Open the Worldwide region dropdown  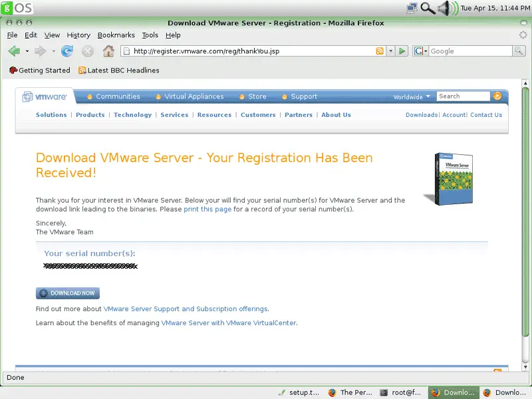412,97
